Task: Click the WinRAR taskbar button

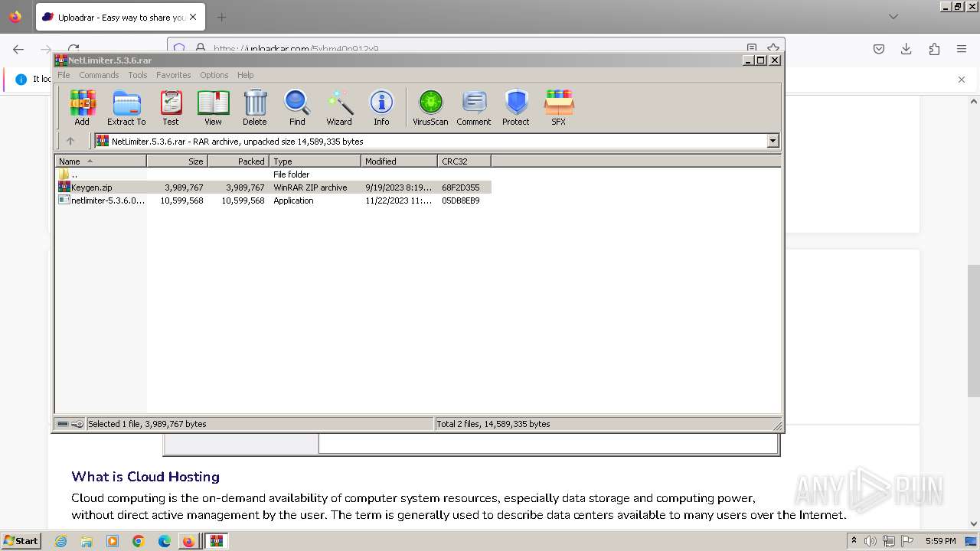Action: click(x=217, y=541)
